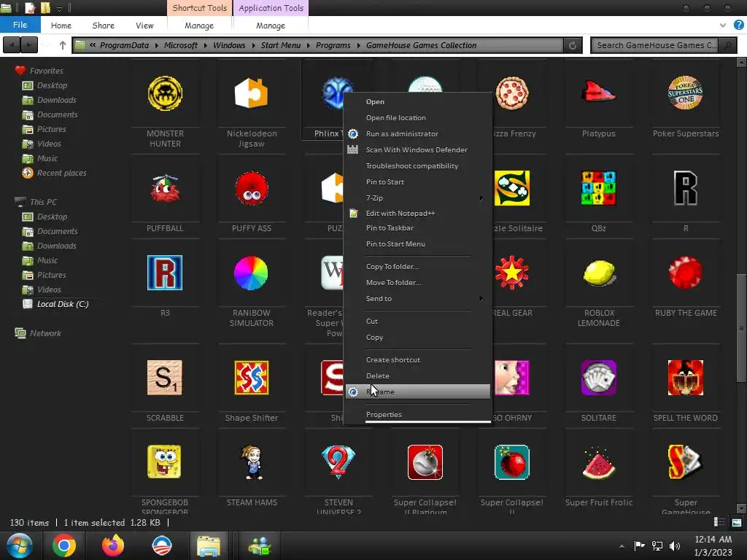The width and height of the screenshot is (747, 560).
Task: Select the RANIBOW SIMULATOR color wheel icon
Action: tap(251, 273)
